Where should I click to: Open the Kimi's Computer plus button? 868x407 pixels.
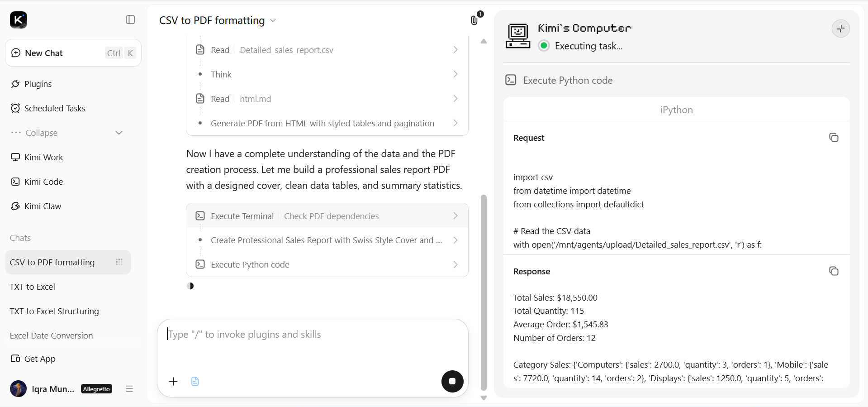(840, 29)
